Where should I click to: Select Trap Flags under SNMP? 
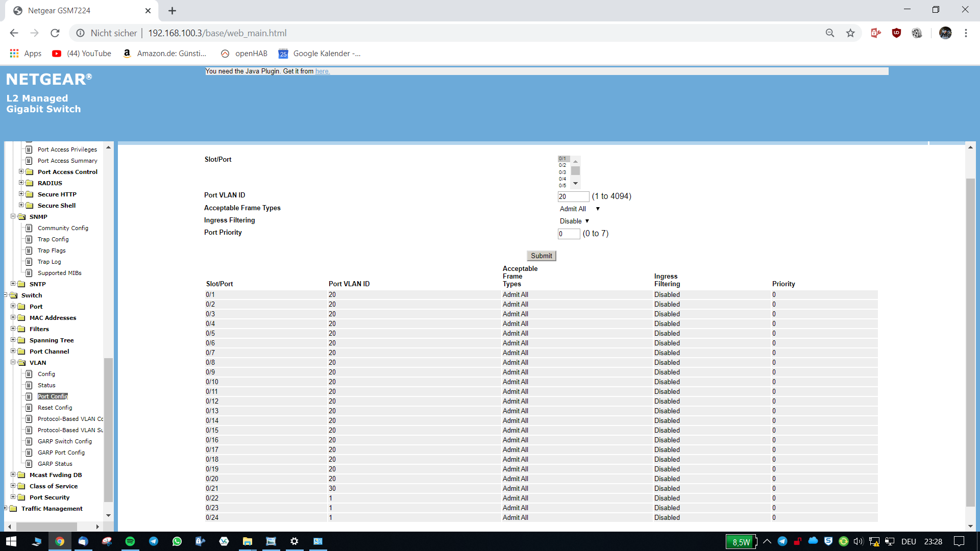click(x=52, y=251)
